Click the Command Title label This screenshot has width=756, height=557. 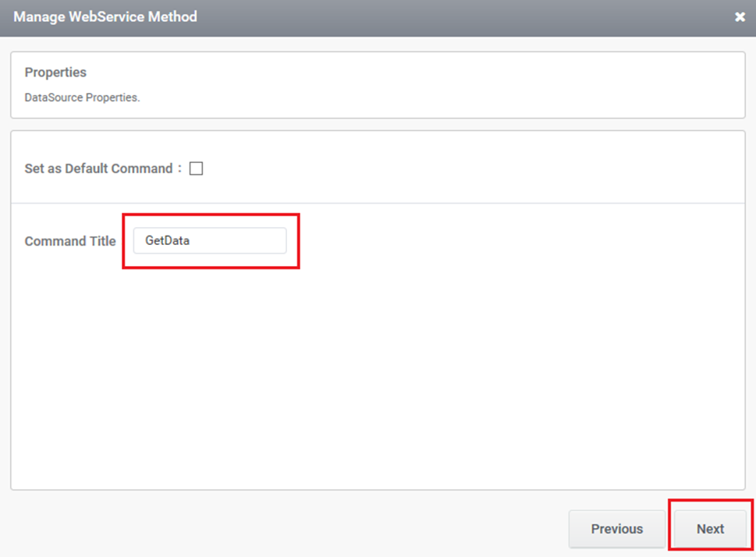coord(70,241)
